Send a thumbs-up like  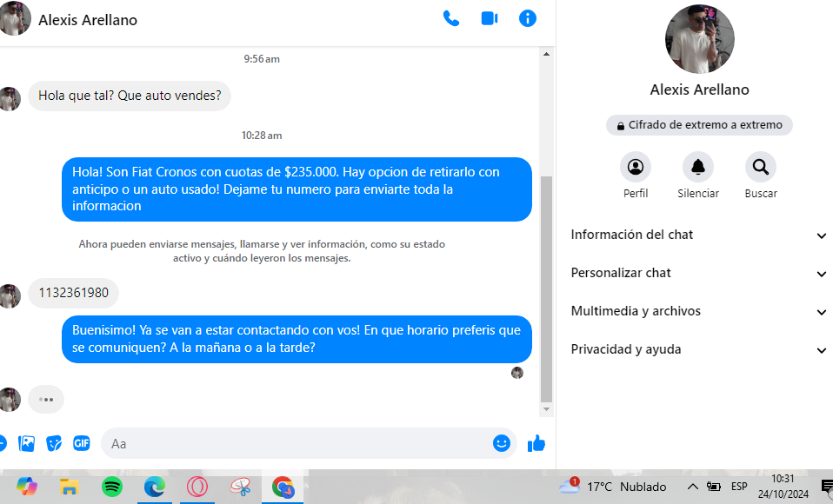tap(536, 443)
